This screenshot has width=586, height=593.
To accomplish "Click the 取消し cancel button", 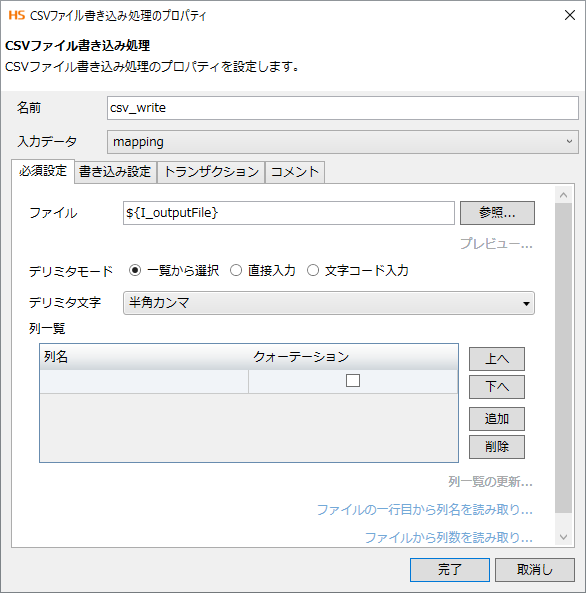I will point(535,570).
